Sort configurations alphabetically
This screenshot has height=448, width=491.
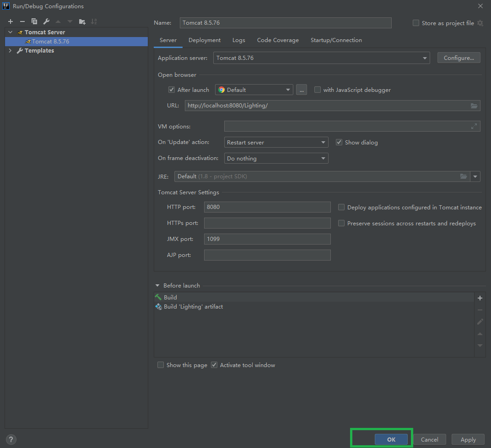click(94, 21)
